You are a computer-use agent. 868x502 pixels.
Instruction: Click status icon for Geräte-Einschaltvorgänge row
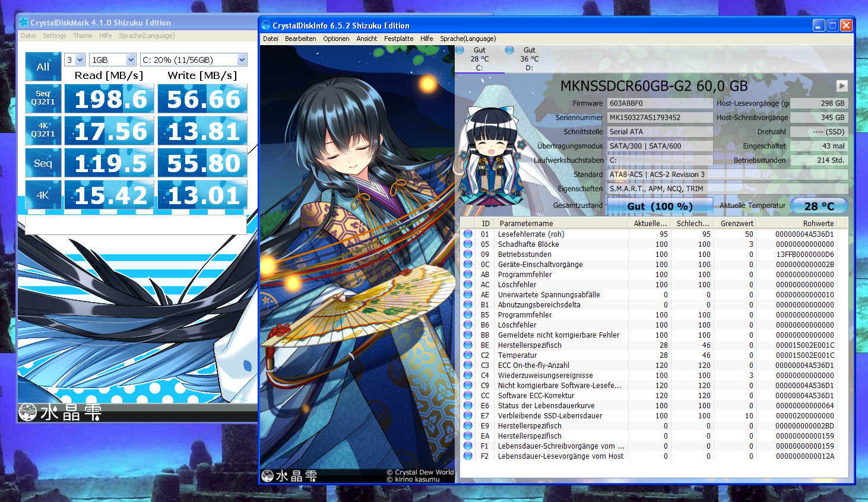468,264
